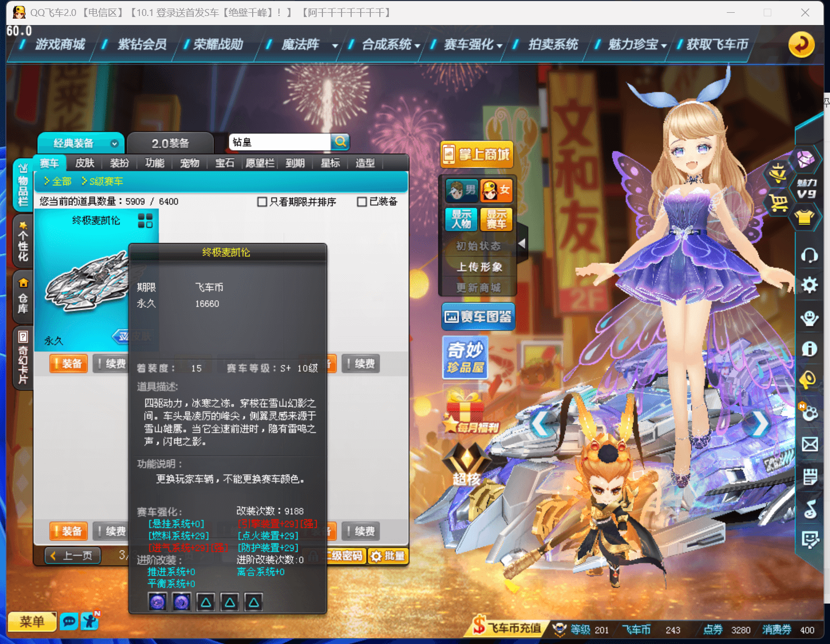
Task: Open the 游戏商城 menu
Action: [x=60, y=44]
